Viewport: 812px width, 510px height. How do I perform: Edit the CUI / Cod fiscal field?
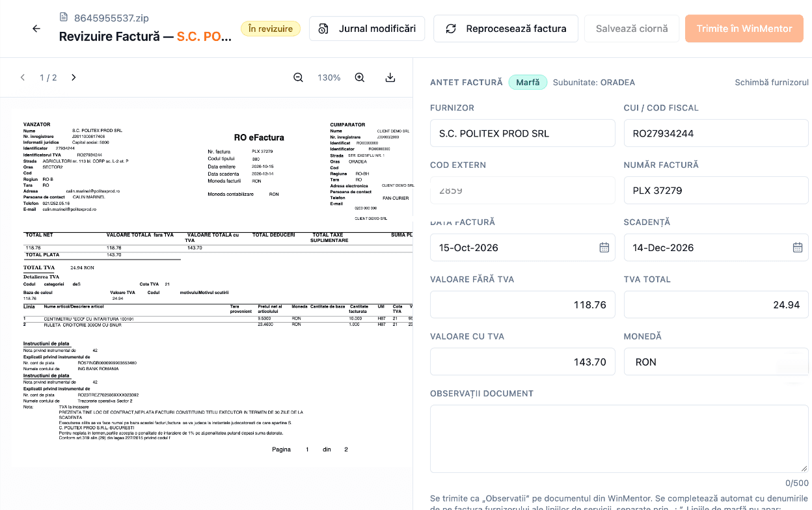pyautogui.click(x=716, y=133)
